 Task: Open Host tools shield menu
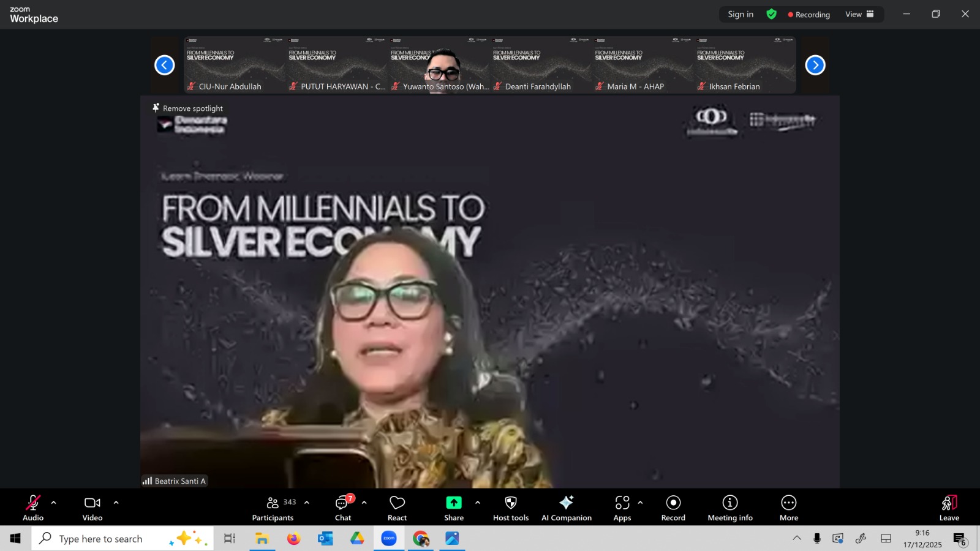(x=510, y=508)
